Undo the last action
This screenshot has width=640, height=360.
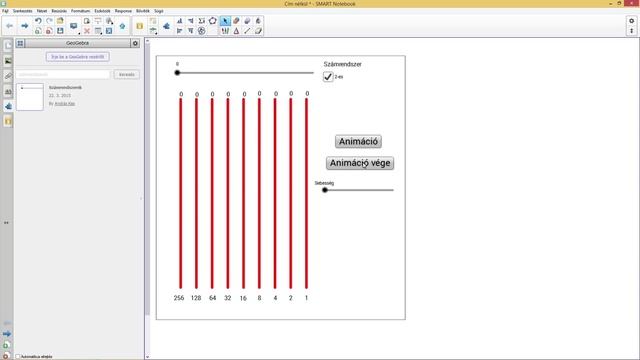[x=38, y=21]
